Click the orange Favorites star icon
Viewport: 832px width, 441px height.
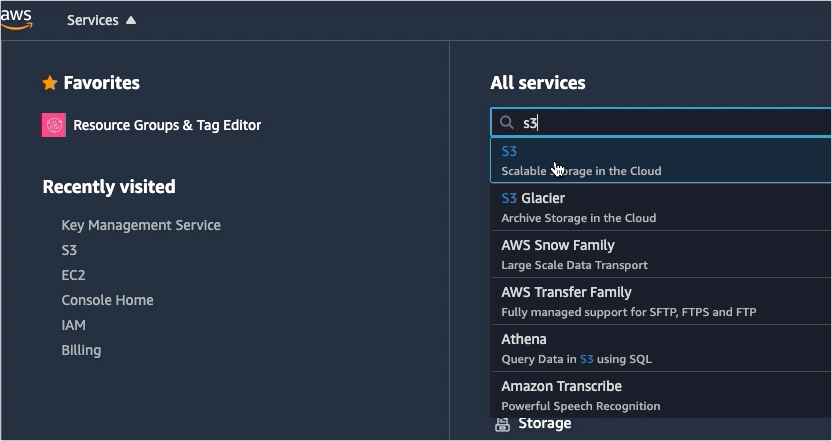click(50, 83)
